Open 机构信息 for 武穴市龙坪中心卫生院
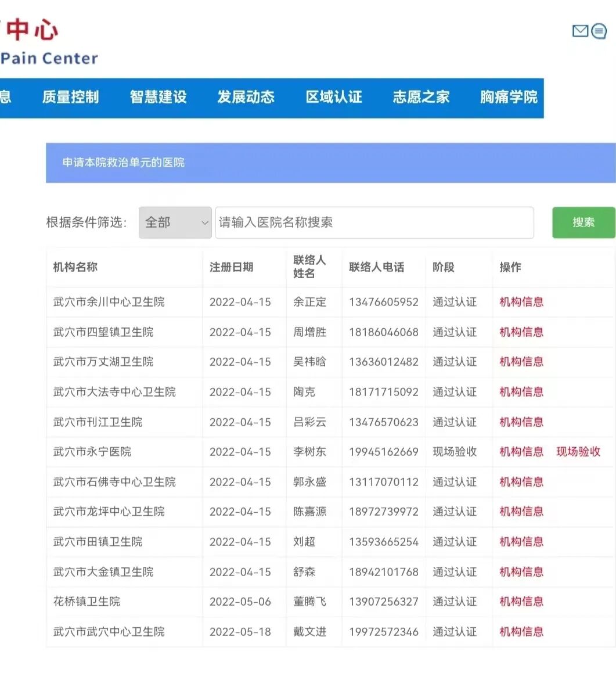This screenshot has height=687, width=616. (521, 512)
